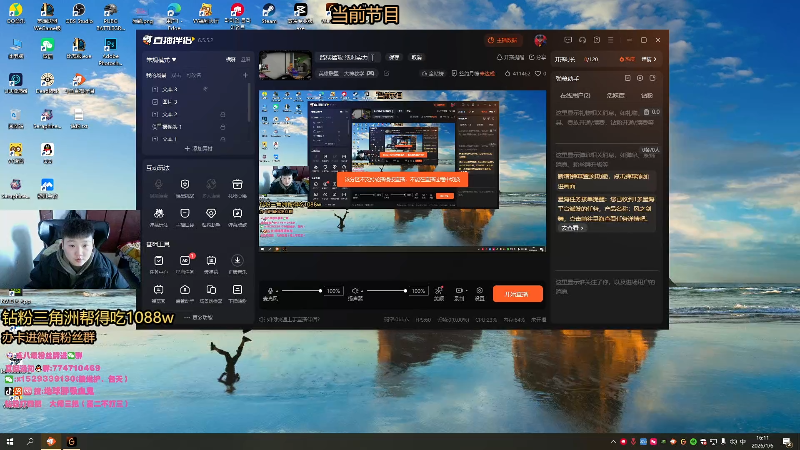Toggle the lock on 摄像头 1 source
Screen dimensions: 800x450
tap(222, 127)
